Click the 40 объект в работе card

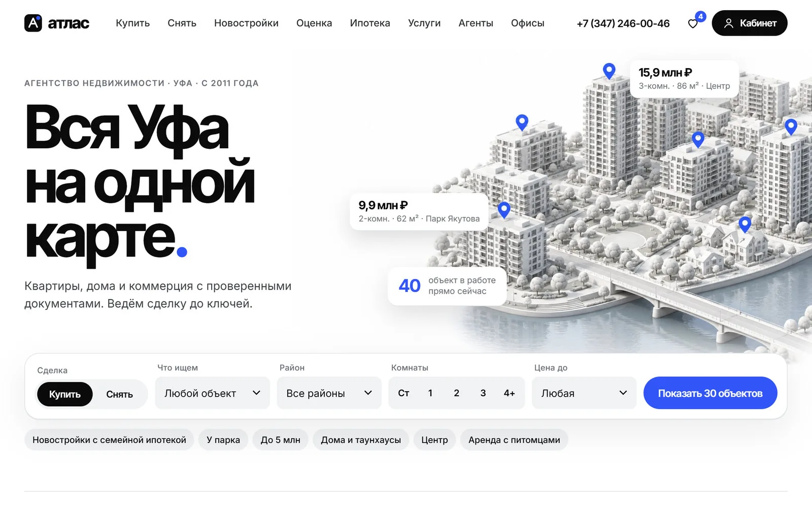pyautogui.click(x=447, y=286)
